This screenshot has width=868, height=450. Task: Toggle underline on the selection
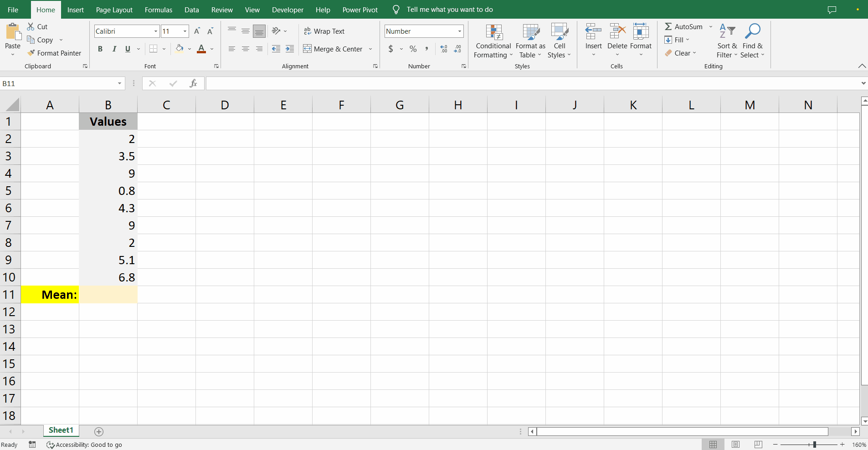coord(128,49)
